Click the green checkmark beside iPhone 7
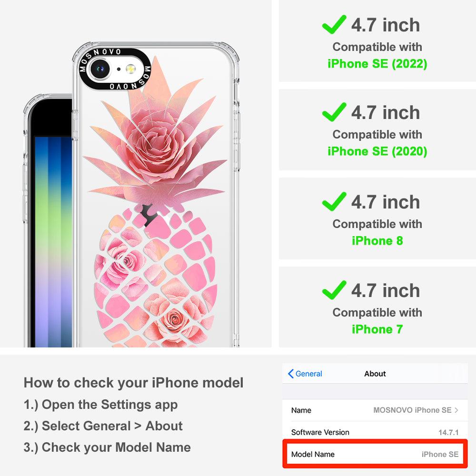The width and height of the screenshot is (476, 476). [x=334, y=290]
